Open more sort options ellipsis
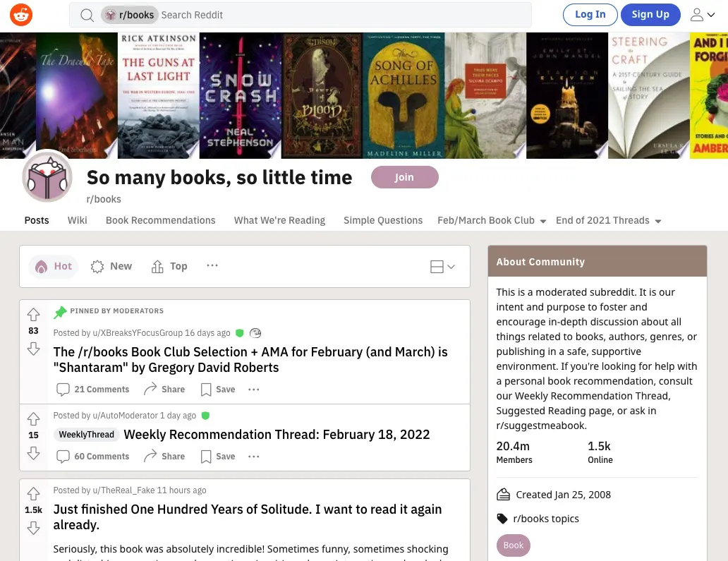Viewport: 728px width, 561px height. tap(212, 265)
